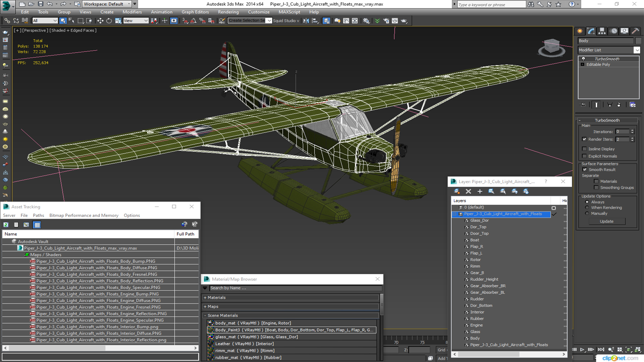Viewport: 644px width, 362px height.
Task: Switch Asset Tracking to table view
Action: tap(37, 225)
